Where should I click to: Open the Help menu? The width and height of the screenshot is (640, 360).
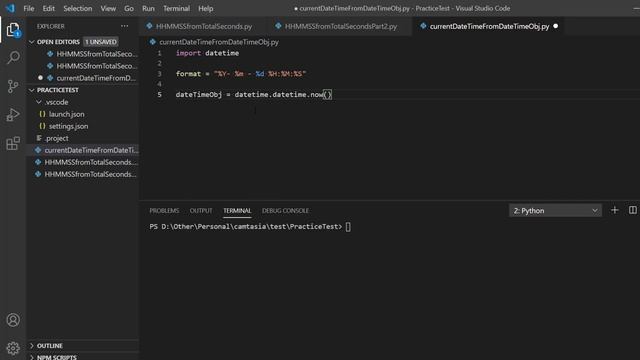pyautogui.click(x=206, y=8)
